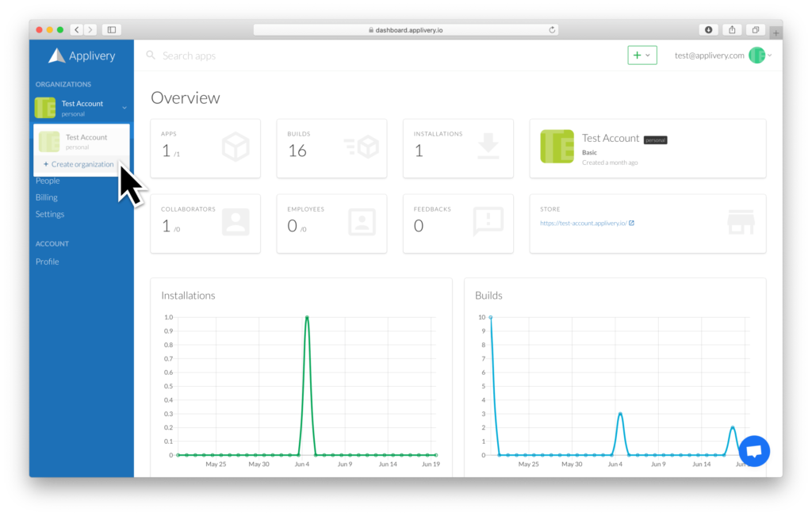Click the dashboard.applivery.io address bar
Image resolution: width=812 pixels, height=516 pixels.
tap(405, 30)
